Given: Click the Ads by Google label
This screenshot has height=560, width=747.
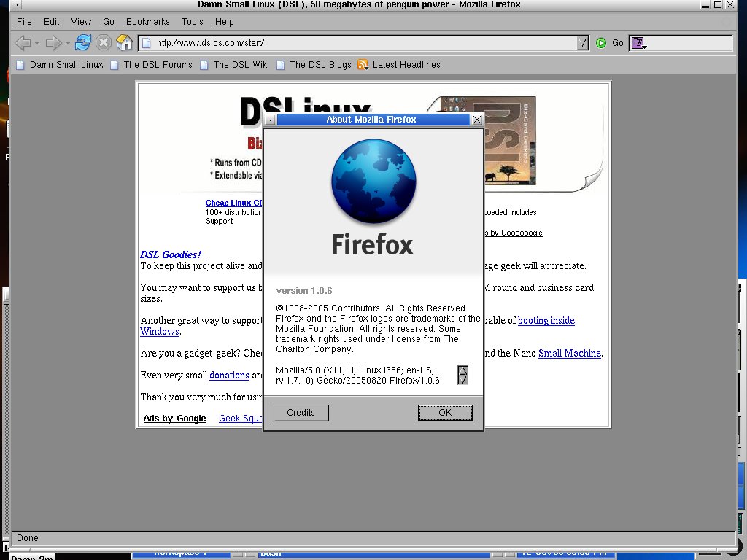Looking at the screenshot, I should tap(175, 418).
